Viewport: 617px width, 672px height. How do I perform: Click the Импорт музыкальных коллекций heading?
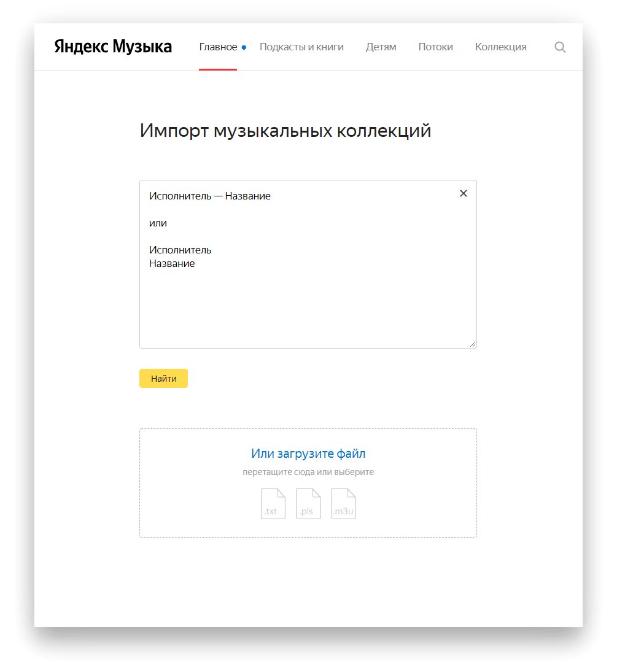point(285,131)
